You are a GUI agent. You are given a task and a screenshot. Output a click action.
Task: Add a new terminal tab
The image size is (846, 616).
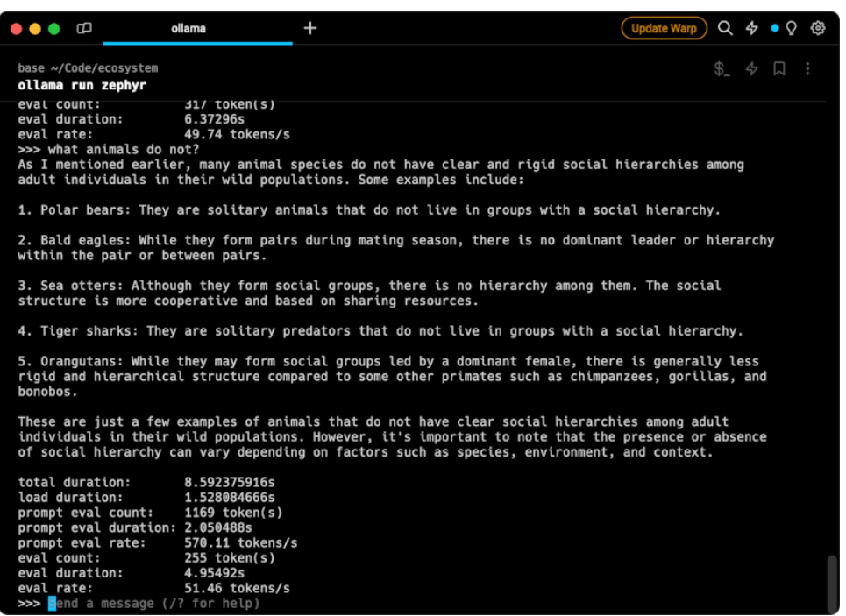click(x=310, y=28)
